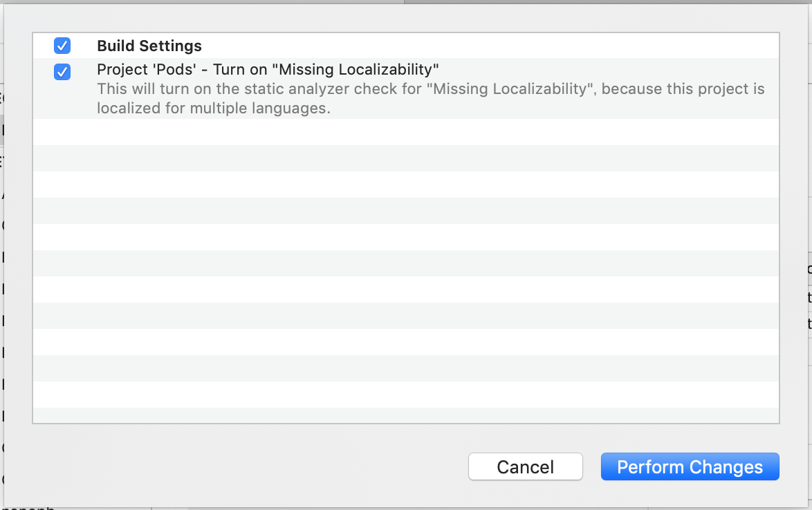Click the first empty row below the Pods item
The height and width of the screenshot is (510, 812).
coord(405,132)
